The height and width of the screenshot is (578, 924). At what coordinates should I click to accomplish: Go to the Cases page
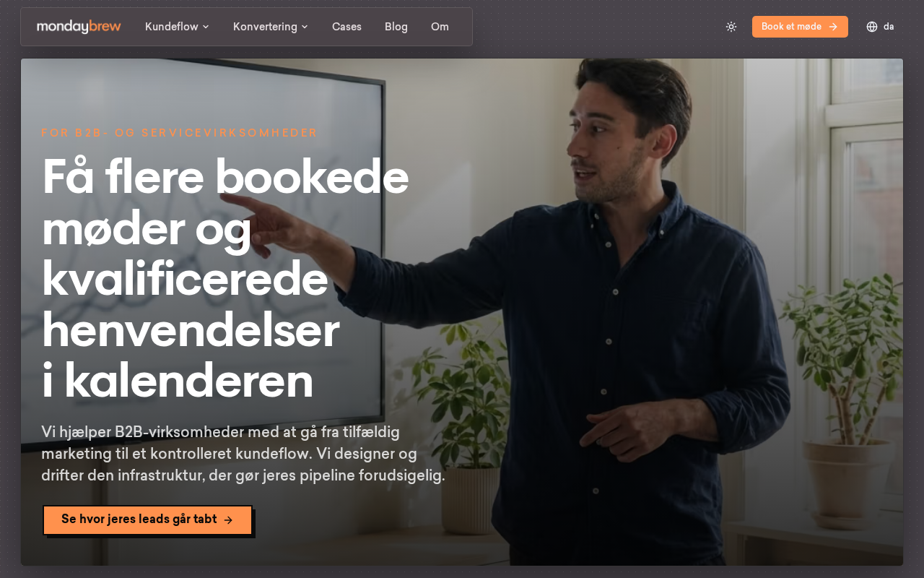click(x=346, y=27)
